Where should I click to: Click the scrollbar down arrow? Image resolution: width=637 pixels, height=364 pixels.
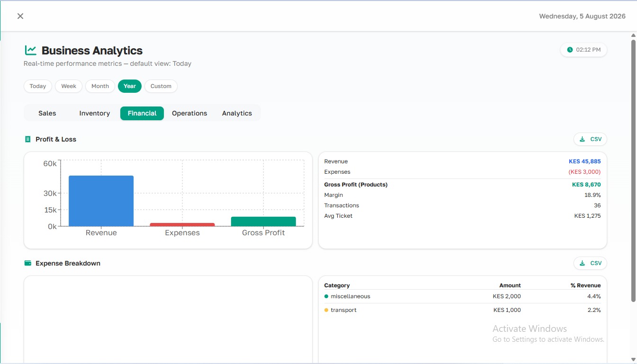pos(634,360)
